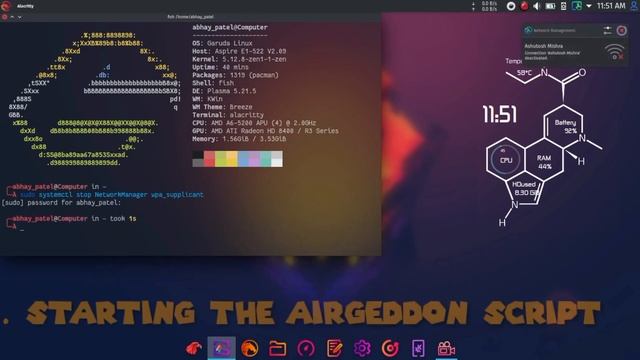Click the circular tray icon left of red bubble
640x360 pixels.
click(511, 6)
